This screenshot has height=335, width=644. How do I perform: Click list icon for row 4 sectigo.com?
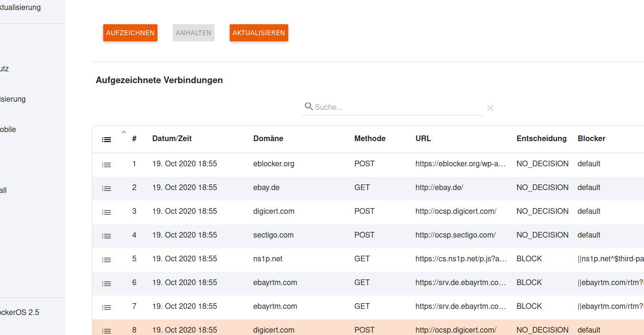[107, 236]
